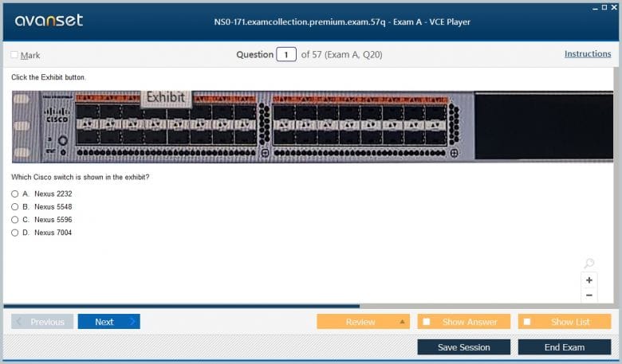Select answer B. Nexus 5548

[x=15, y=206]
